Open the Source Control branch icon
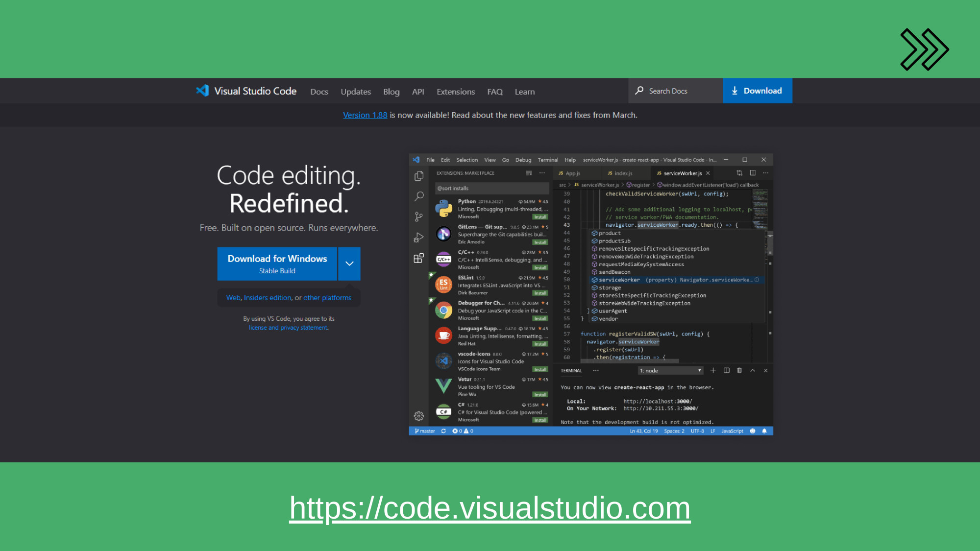The width and height of the screenshot is (980, 551). [418, 216]
